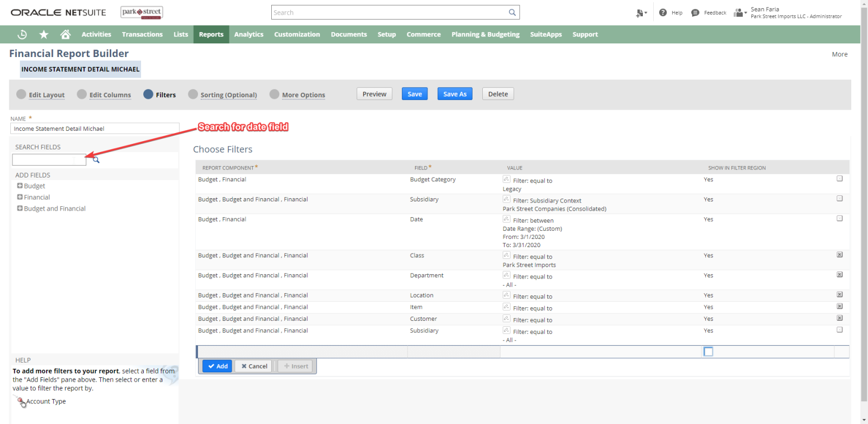
Task: Click the Preview button
Action: pos(374,94)
